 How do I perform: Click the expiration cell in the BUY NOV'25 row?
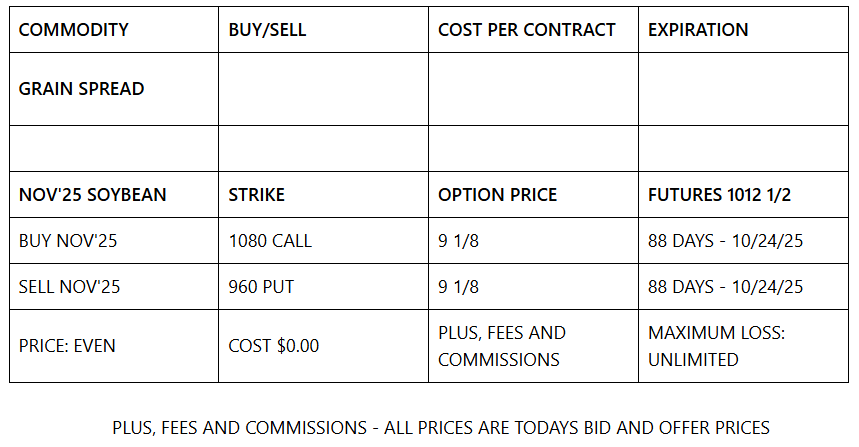pyautogui.click(x=743, y=240)
